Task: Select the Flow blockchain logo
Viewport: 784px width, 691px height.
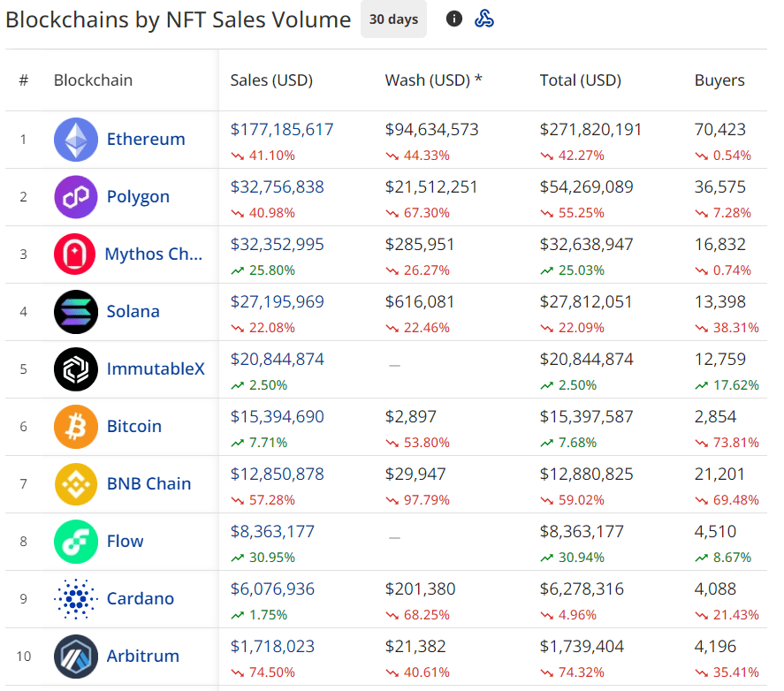Action: pos(75,542)
